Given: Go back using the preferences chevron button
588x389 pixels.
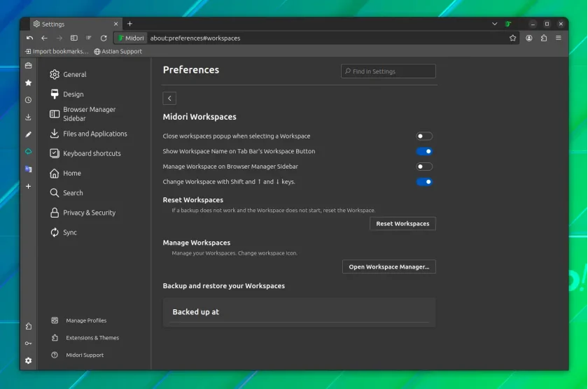Looking at the screenshot, I should (x=169, y=98).
